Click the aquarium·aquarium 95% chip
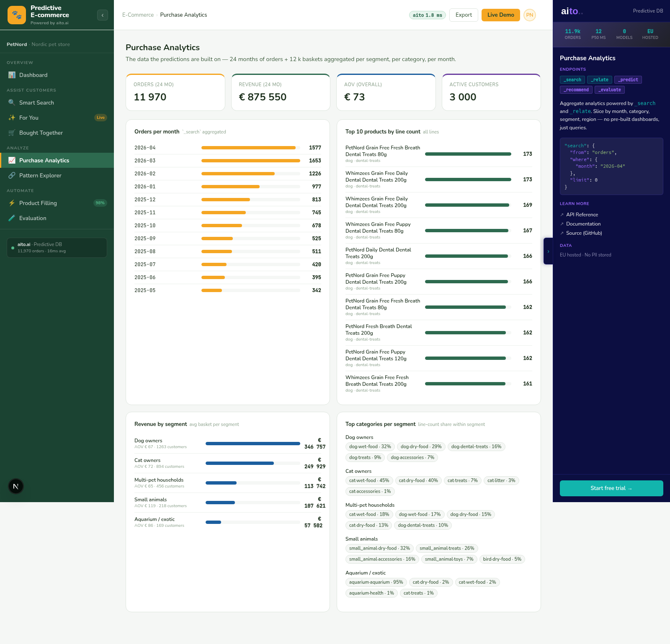The width and height of the screenshot is (670, 644). pos(376,582)
